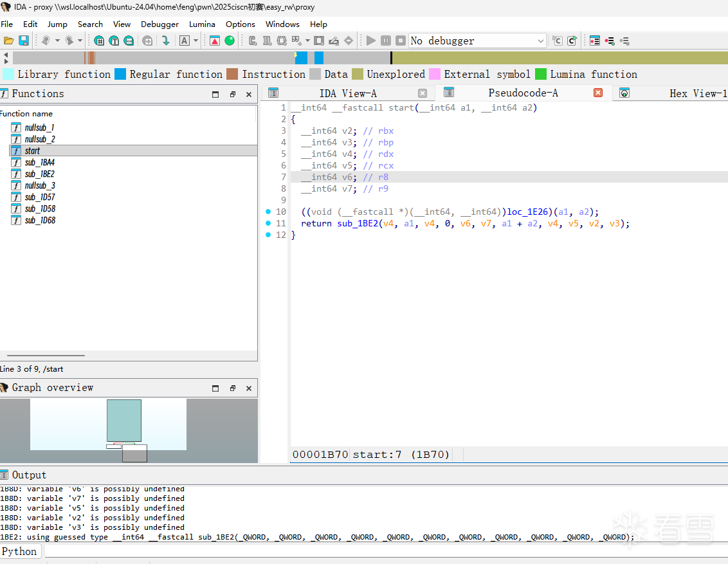The image size is (728, 564).
Task: Click the Open file folder icon
Action: click(9, 41)
